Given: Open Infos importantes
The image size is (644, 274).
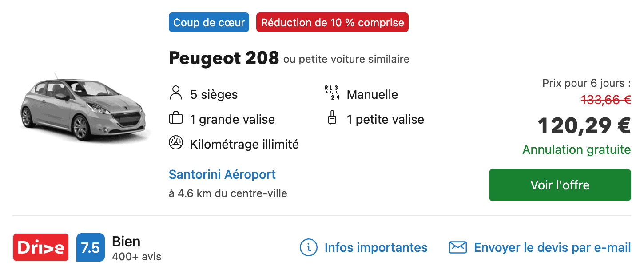Looking at the screenshot, I should point(376,247).
